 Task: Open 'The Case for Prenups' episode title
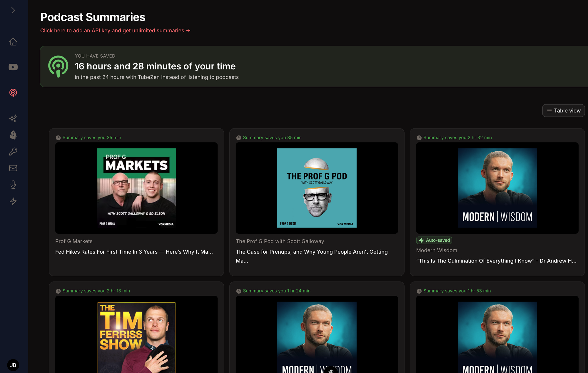(312, 256)
